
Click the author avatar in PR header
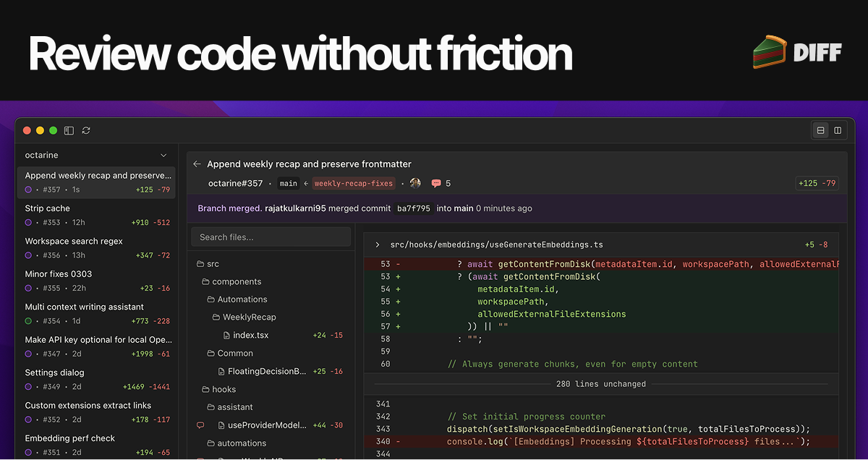(415, 183)
